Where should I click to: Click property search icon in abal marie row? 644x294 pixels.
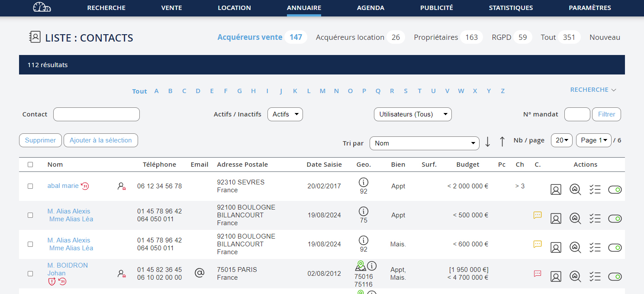575,190
